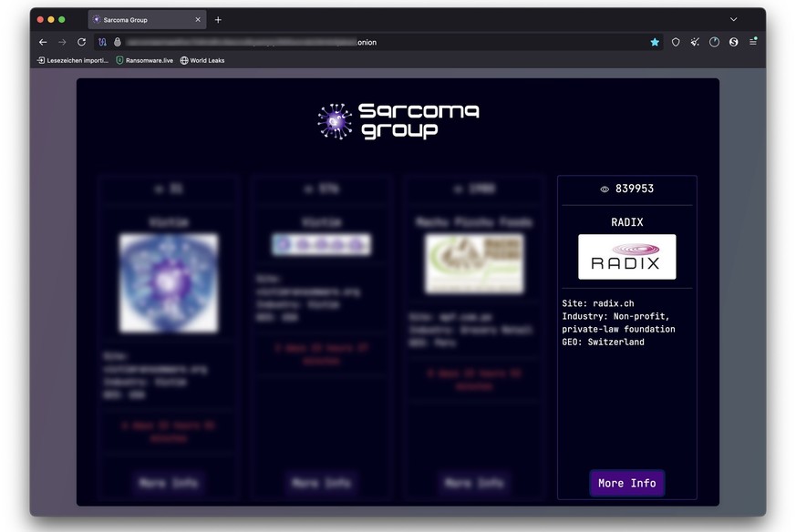Click the 'Site: radix.ch' text

click(598, 303)
